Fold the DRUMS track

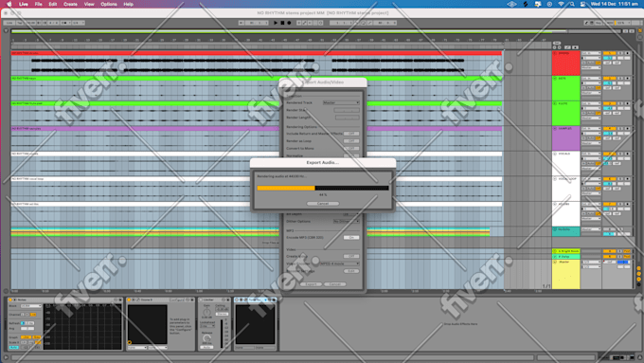point(555,53)
